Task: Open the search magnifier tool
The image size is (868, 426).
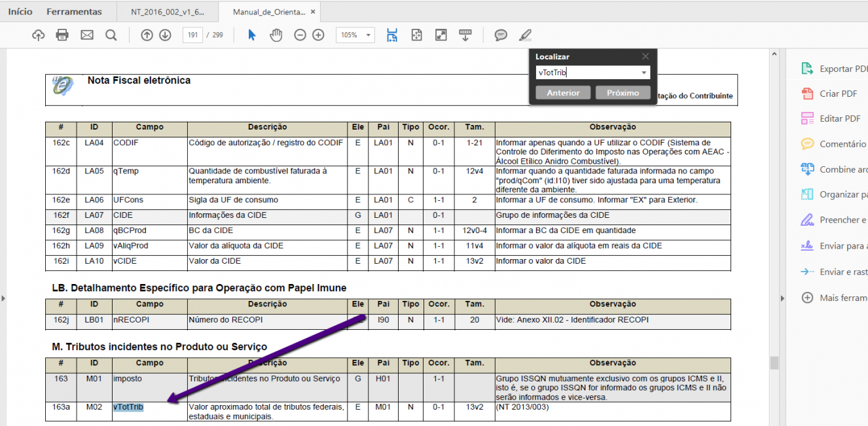Action: coord(111,35)
